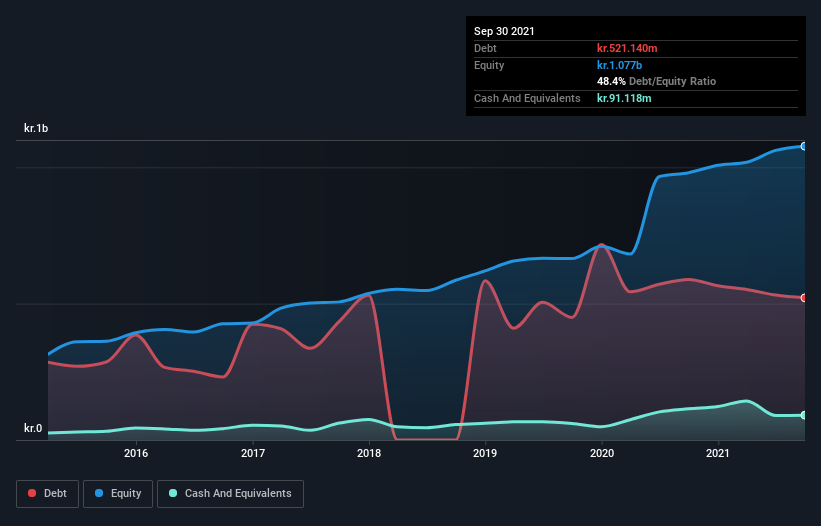The height and width of the screenshot is (526, 821).
Task: Click the blue Equity legend dot
Action: click(99, 493)
